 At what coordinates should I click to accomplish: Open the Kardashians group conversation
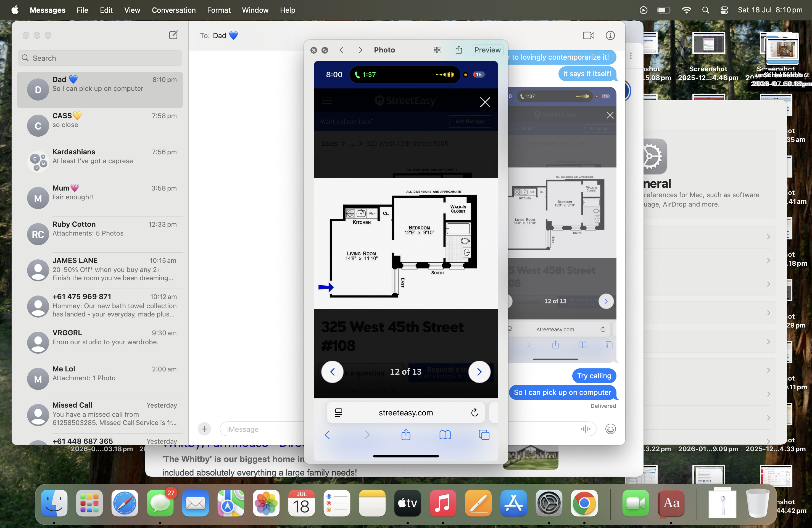coord(100,162)
